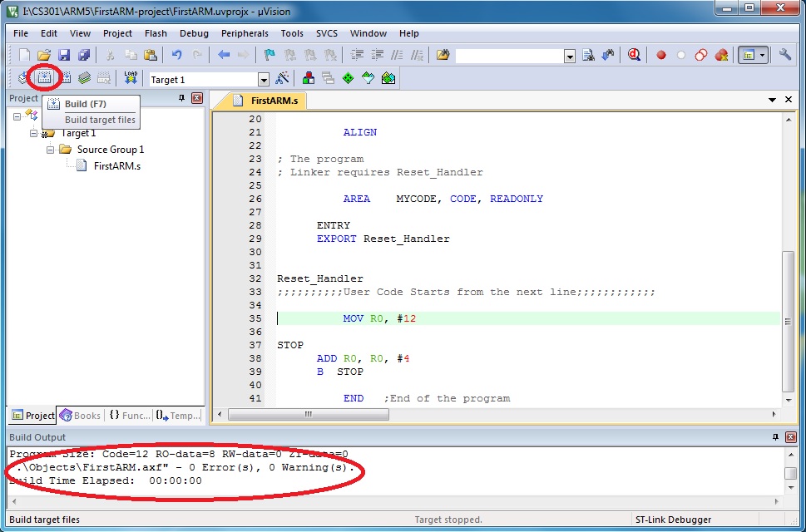Image resolution: width=806 pixels, height=532 pixels.
Task: Open Manage Project Items icon
Action: [309, 79]
